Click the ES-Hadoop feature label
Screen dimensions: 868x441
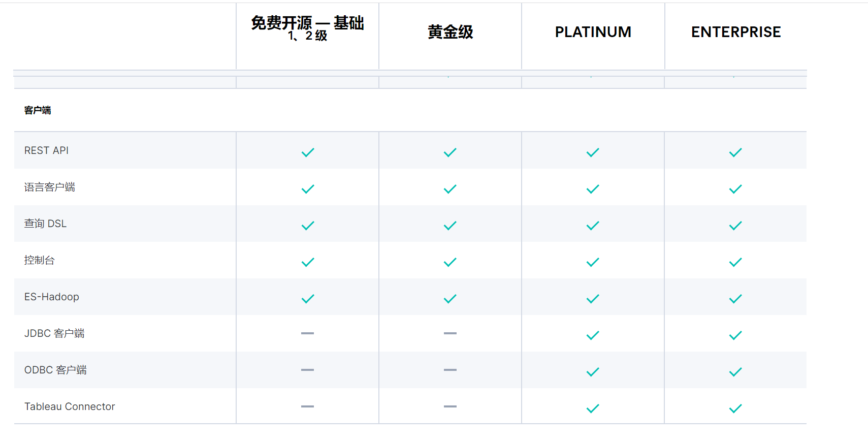tap(52, 297)
